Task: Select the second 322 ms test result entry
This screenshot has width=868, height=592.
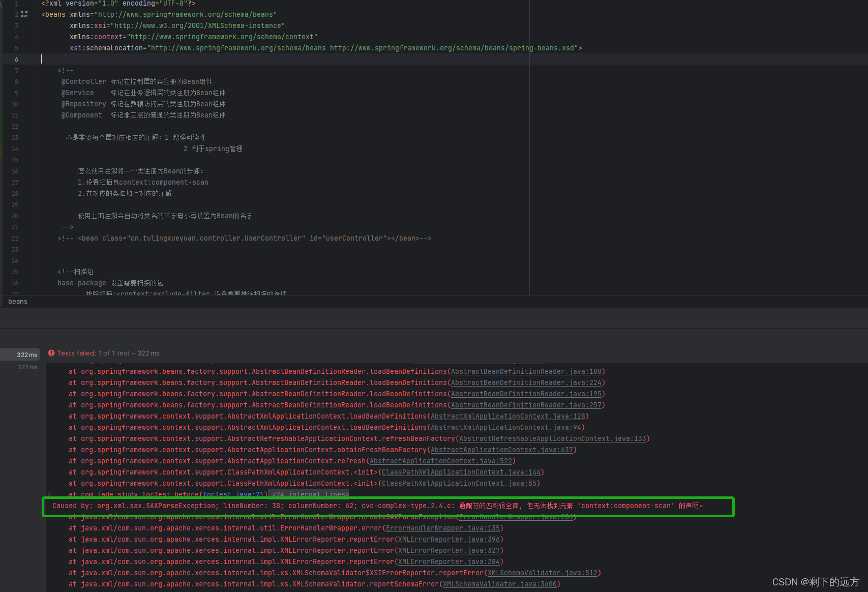Action: [28, 367]
